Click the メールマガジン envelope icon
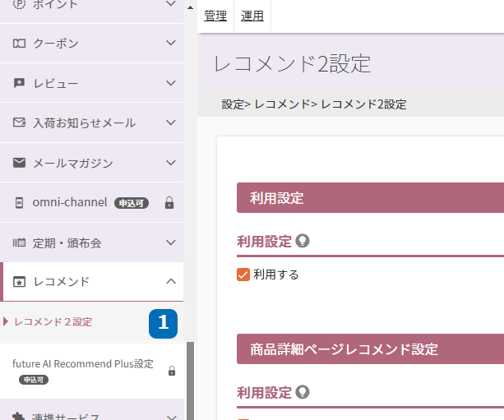The width and height of the screenshot is (504, 420). coord(19,163)
